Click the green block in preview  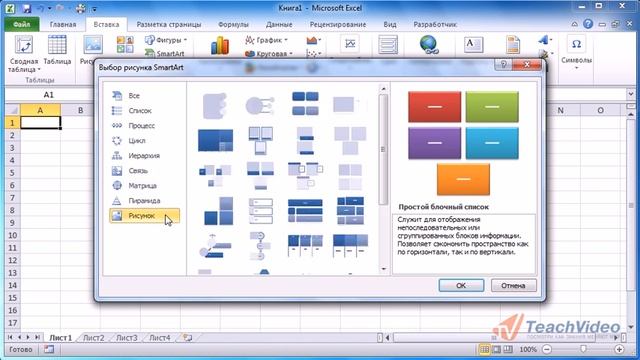pos(492,107)
